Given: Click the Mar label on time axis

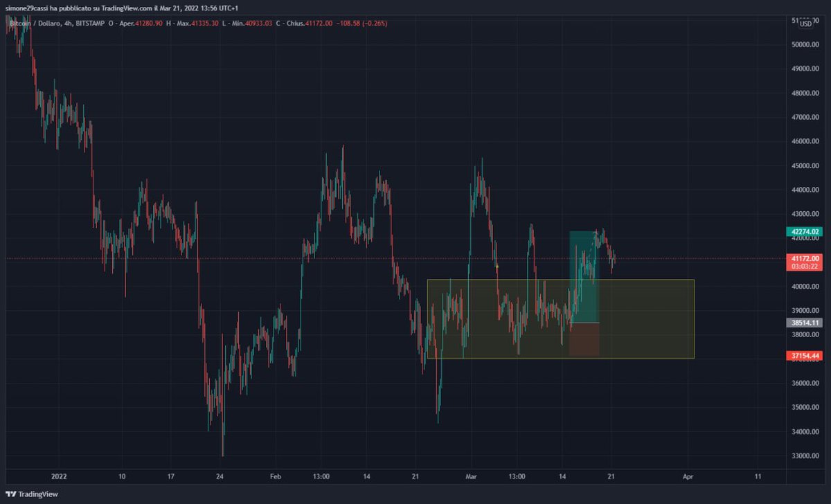Looking at the screenshot, I should [x=471, y=476].
